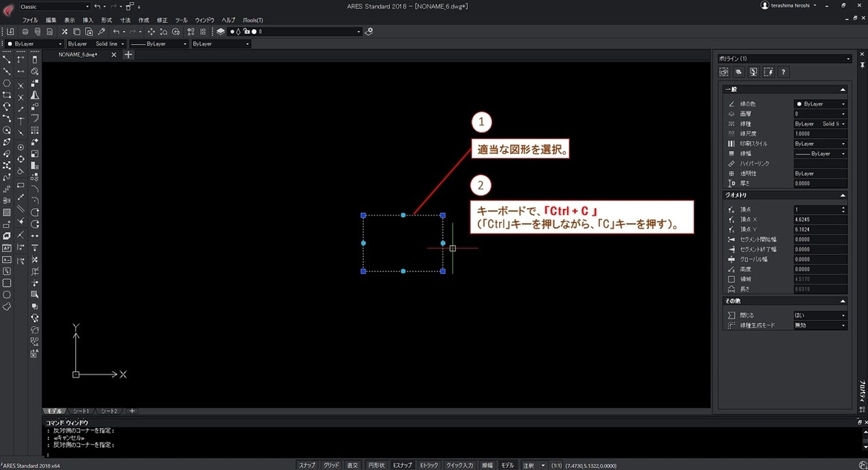Close the NONAME_6.dwg tab
Screen dimensions: 868x470
(x=113, y=55)
